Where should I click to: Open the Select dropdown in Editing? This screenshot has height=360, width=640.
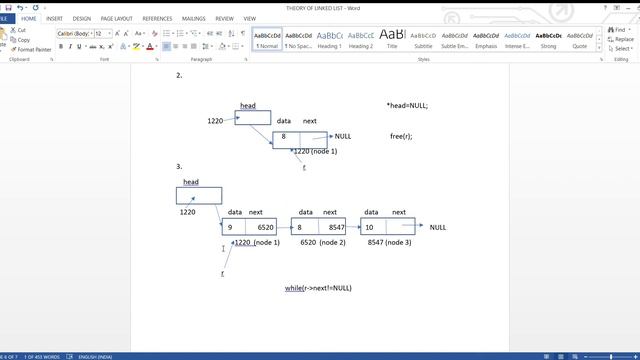tap(620, 49)
